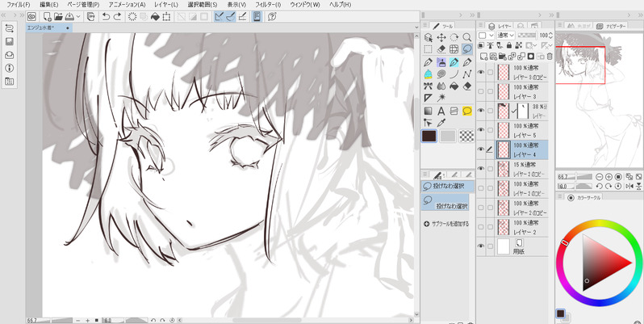Screen dimensions: 644x324
Task: Select the rectangle selection tool
Action: pos(428,49)
